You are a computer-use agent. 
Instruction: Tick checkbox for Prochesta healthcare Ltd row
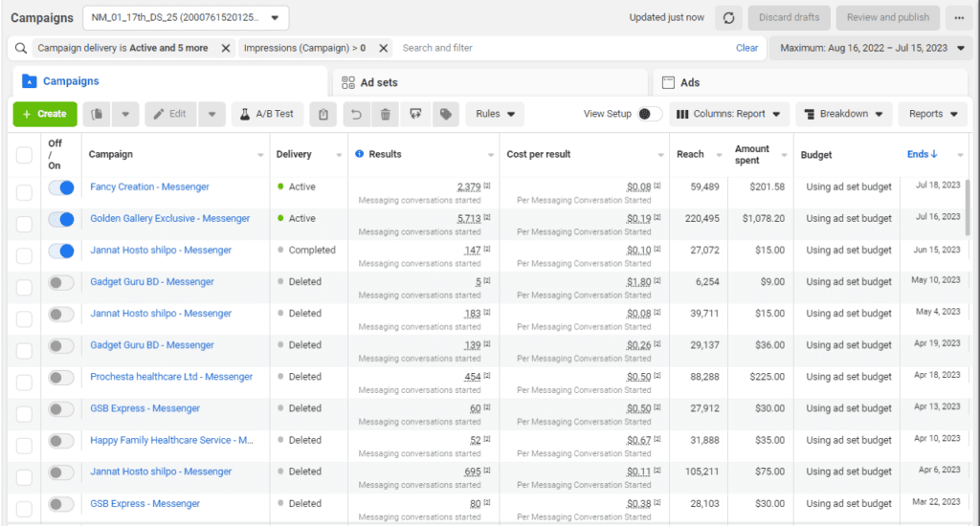tap(24, 383)
